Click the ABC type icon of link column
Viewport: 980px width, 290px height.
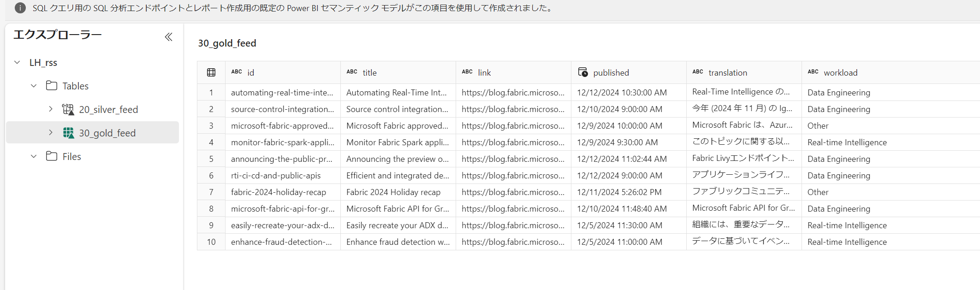point(467,72)
